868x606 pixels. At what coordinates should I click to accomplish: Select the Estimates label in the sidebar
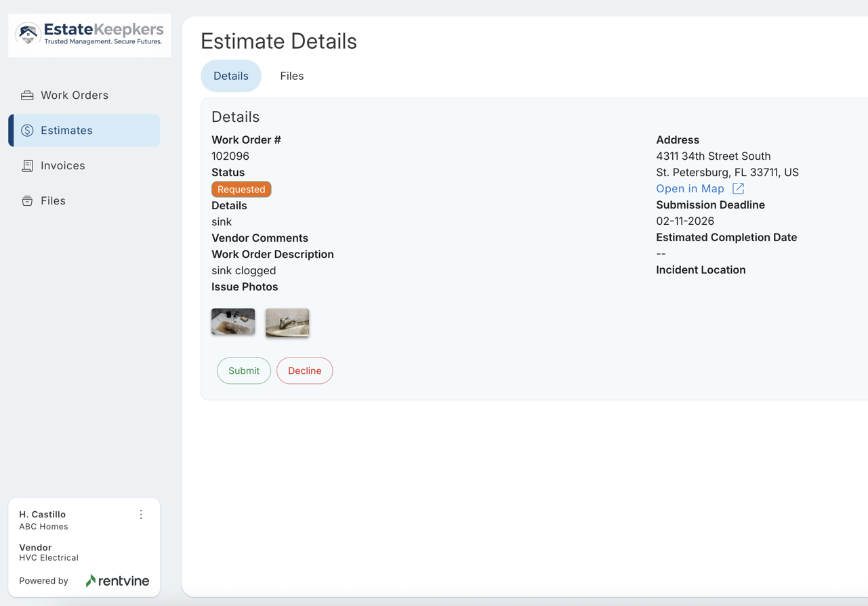point(66,131)
